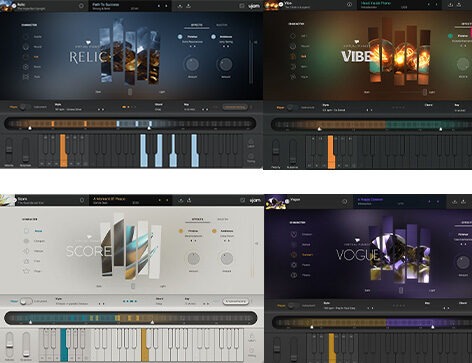Image resolution: width=472 pixels, height=363 pixels.
Task: Select the fourth character icon in Relic
Action: (26, 67)
